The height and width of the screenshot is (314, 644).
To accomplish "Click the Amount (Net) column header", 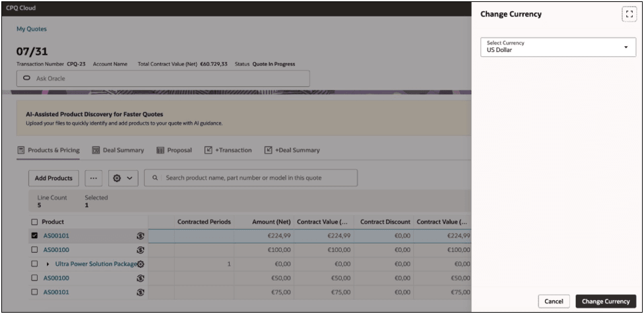I will [264, 222].
